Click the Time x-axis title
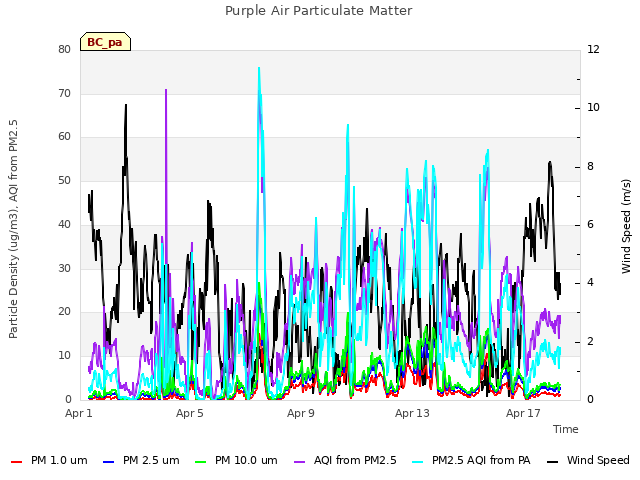 (x=566, y=429)
